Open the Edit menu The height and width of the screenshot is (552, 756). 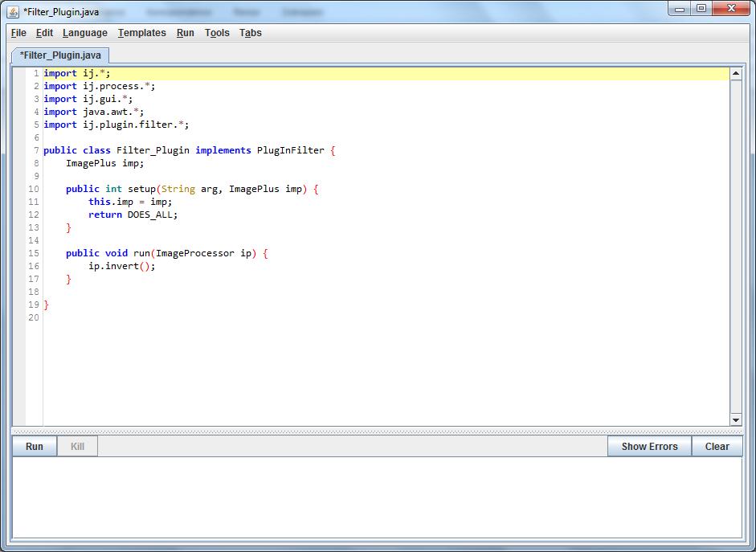point(44,33)
